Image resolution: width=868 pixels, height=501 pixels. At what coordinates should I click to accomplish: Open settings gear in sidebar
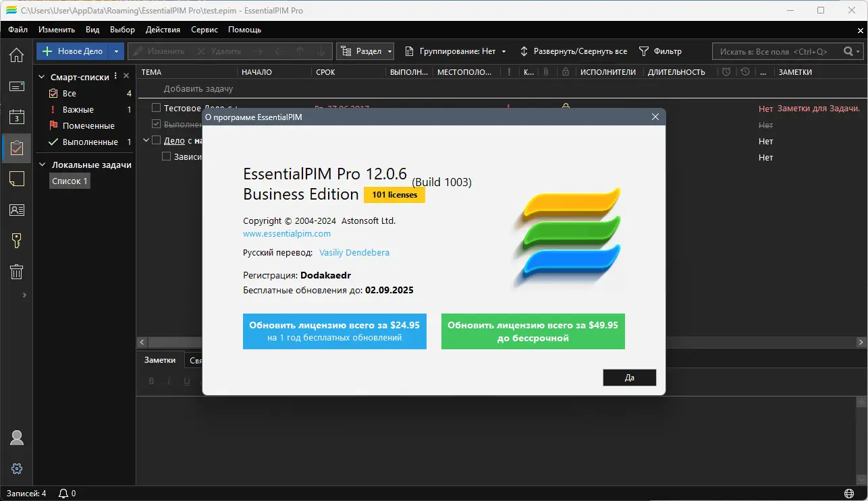point(17,469)
